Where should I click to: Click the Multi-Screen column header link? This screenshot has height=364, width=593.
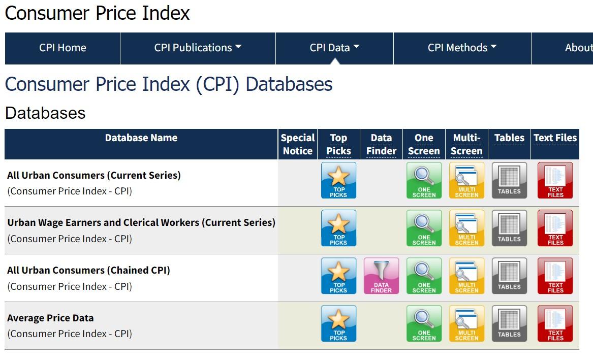[466, 144]
